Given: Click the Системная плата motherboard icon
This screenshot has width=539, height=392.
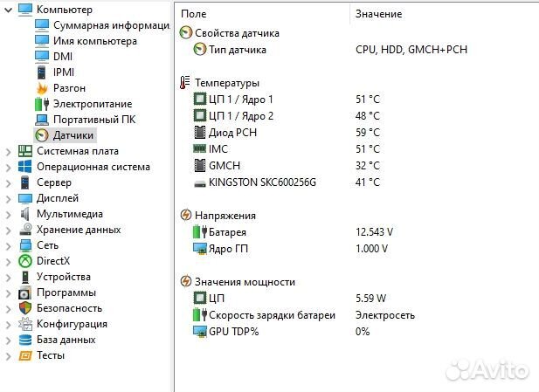Looking at the screenshot, I should pyautogui.click(x=25, y=151).
